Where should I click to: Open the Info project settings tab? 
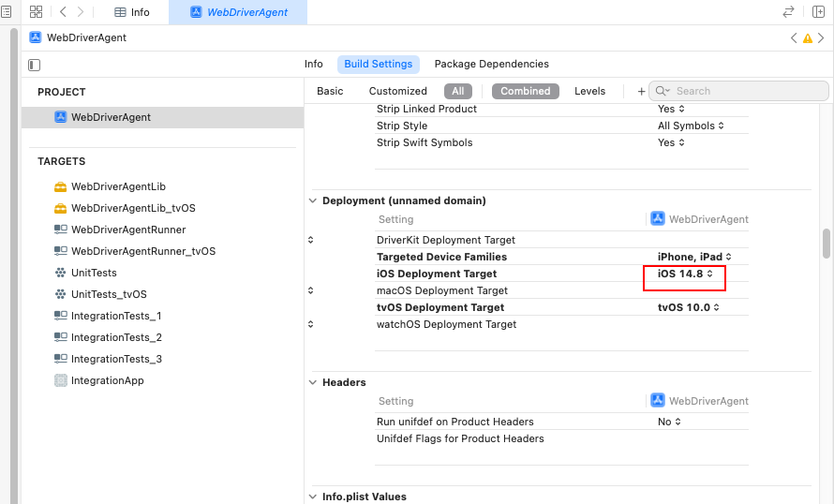[313, 64]
